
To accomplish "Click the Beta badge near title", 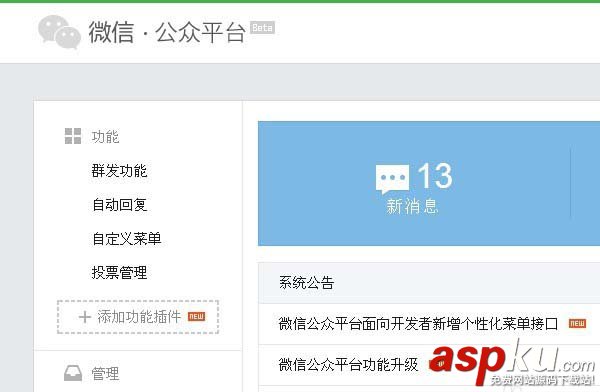I will 262,28.
